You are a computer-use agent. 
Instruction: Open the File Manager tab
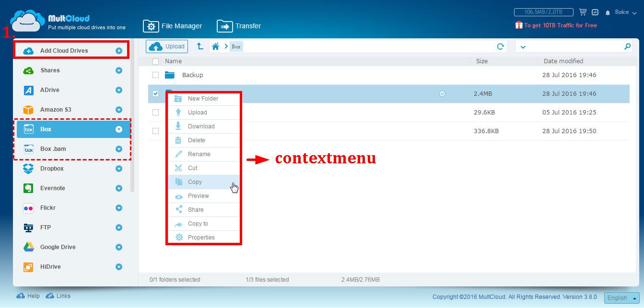(173, 26)
